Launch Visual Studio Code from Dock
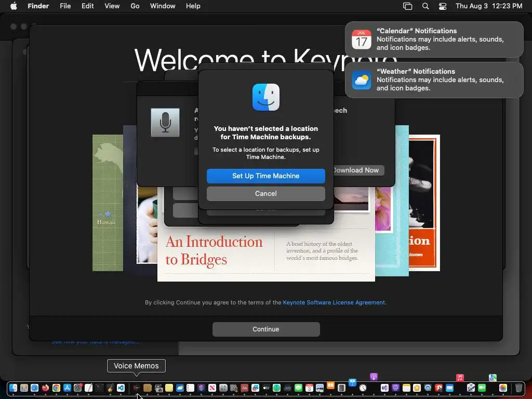 (x=121, y=388)
